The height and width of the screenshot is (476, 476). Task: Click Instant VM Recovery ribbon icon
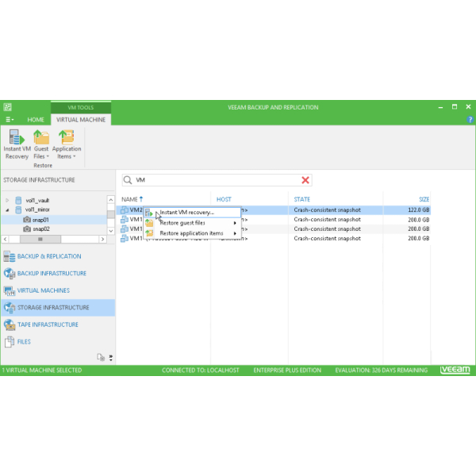(x=17, y=143)
